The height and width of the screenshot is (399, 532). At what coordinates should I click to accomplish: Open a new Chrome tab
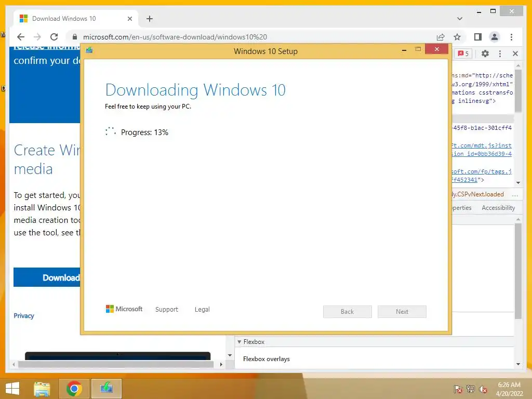pos(150,19)
